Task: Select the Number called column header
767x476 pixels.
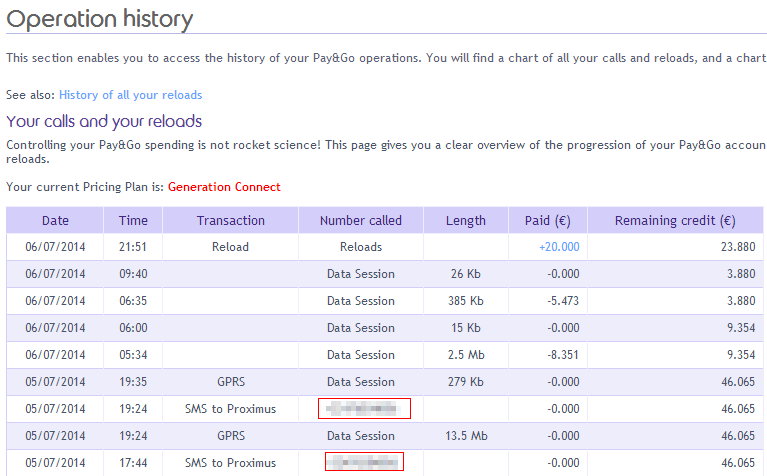Action: click(x=360, y=220)
